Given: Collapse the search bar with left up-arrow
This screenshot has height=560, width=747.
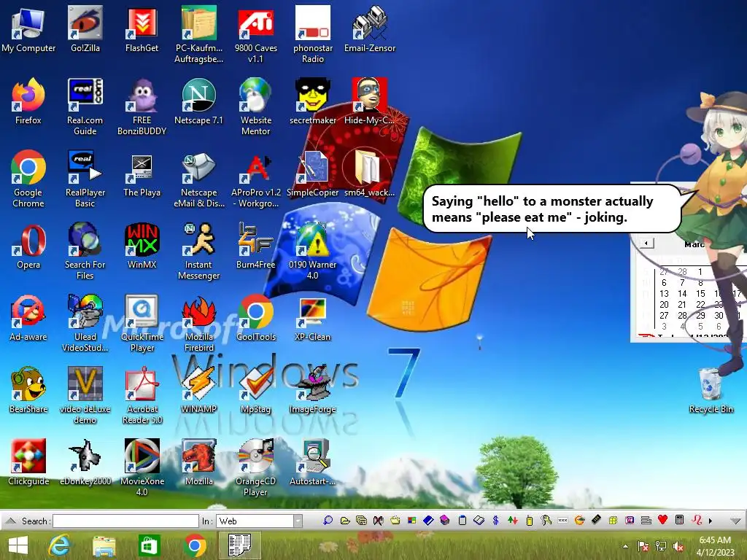Looking at the screenshot, I should tap(10, 521).
